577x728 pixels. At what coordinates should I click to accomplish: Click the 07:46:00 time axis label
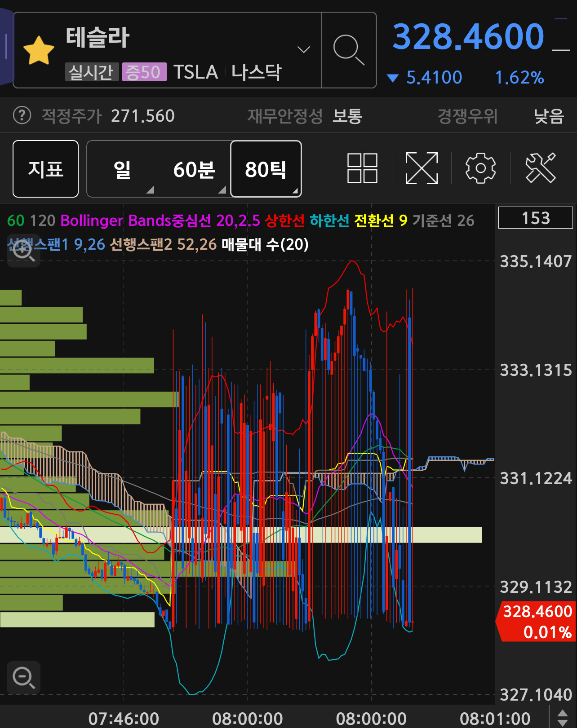(x=124, y=719)
